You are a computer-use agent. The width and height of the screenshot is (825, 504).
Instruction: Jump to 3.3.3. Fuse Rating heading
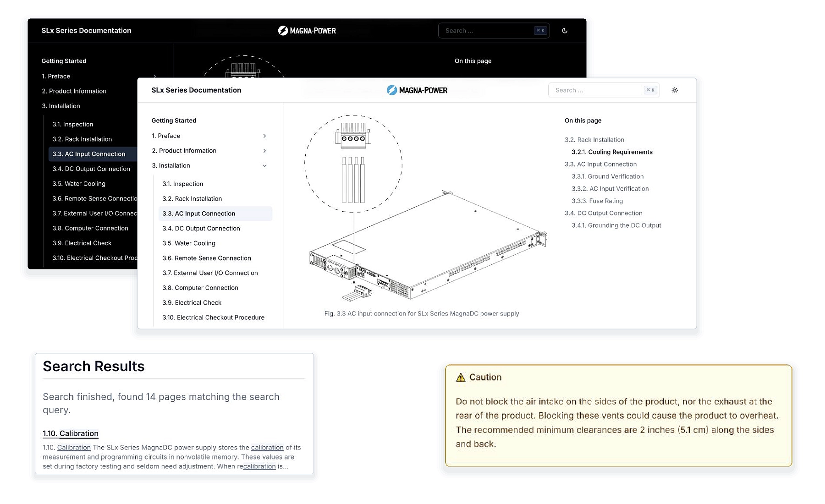pos(597,201)
